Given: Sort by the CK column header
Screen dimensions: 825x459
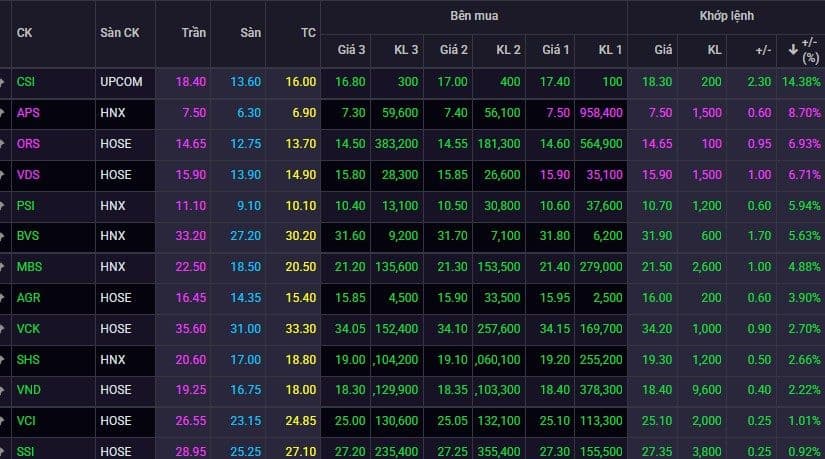Looking at the screenshot, I should coord(24,33).
